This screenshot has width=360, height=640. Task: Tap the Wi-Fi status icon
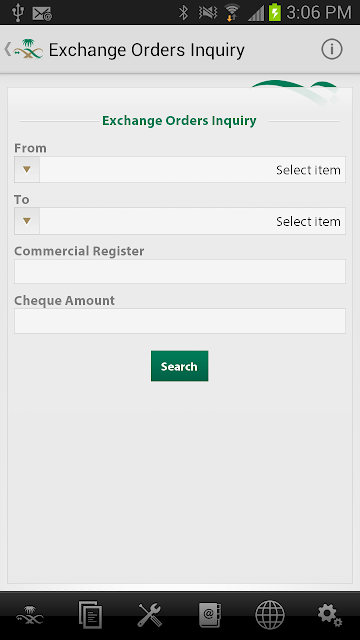pyautogui.click(x=232, y=13)
